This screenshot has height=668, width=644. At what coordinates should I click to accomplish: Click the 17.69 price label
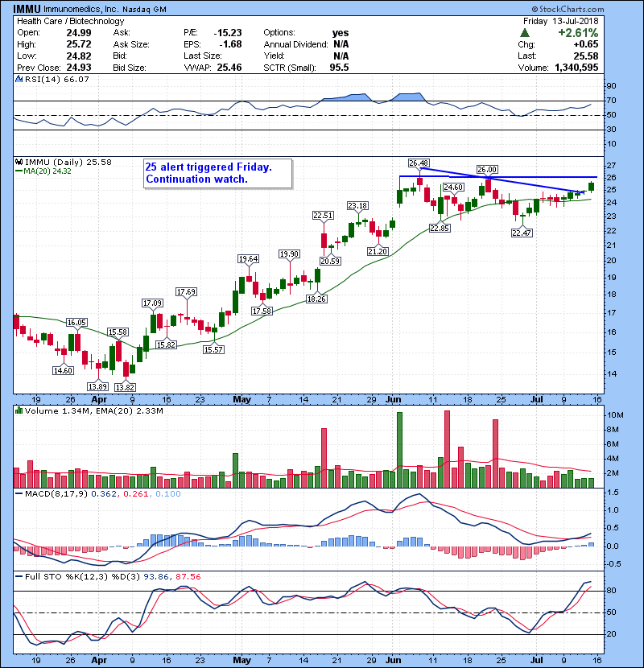pos(186,292)
